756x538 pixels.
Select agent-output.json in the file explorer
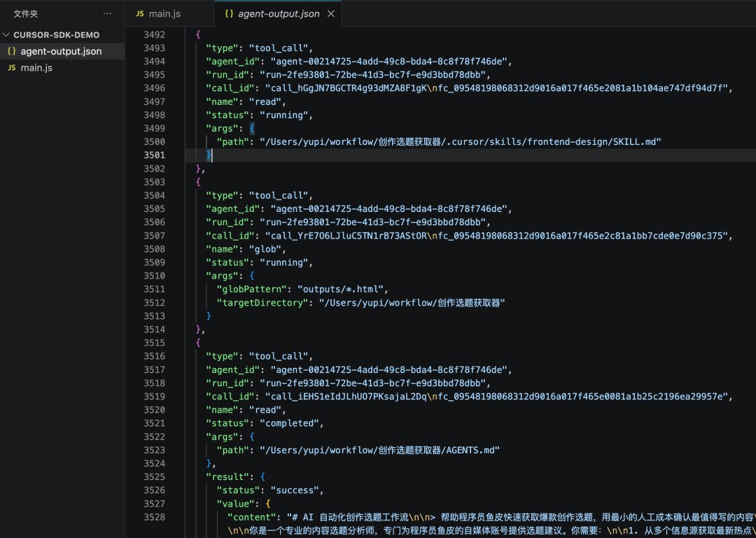click(x=62, y=51)
